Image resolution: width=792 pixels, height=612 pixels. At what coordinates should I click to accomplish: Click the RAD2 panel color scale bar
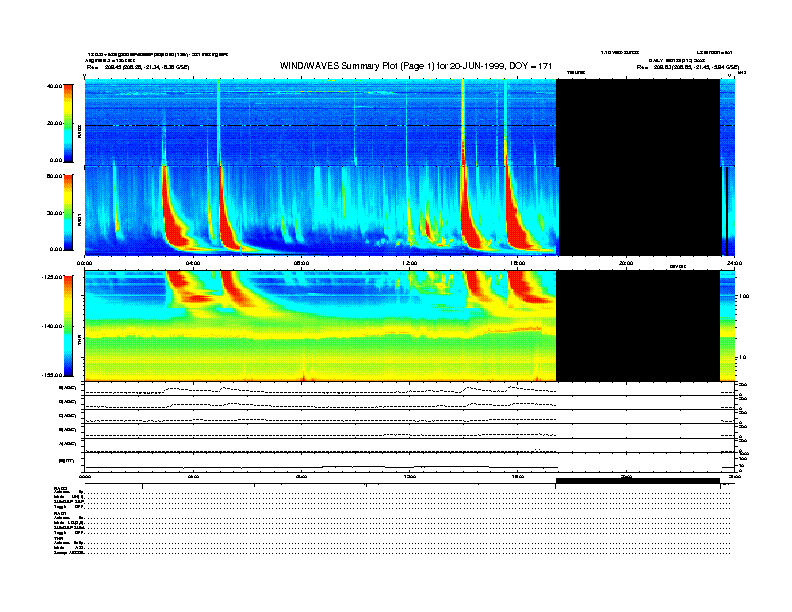point(68,123)
